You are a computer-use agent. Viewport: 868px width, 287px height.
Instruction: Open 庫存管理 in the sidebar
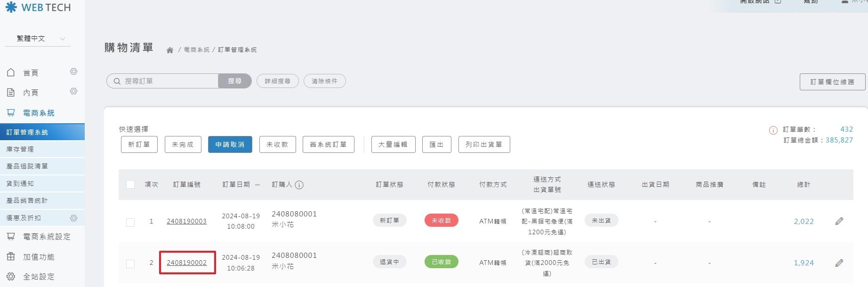[x=20, y=149]
